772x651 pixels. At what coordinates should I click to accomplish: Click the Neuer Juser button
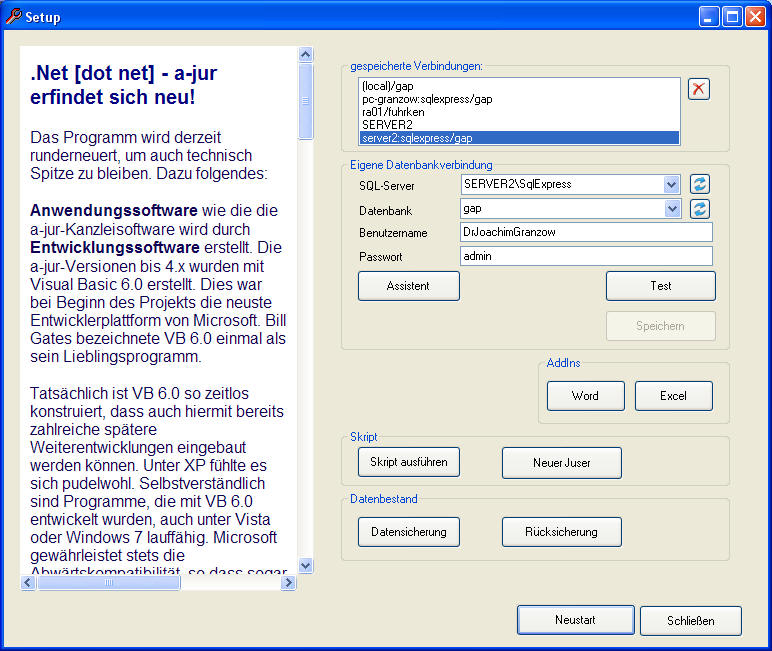(x=562, y=463)
